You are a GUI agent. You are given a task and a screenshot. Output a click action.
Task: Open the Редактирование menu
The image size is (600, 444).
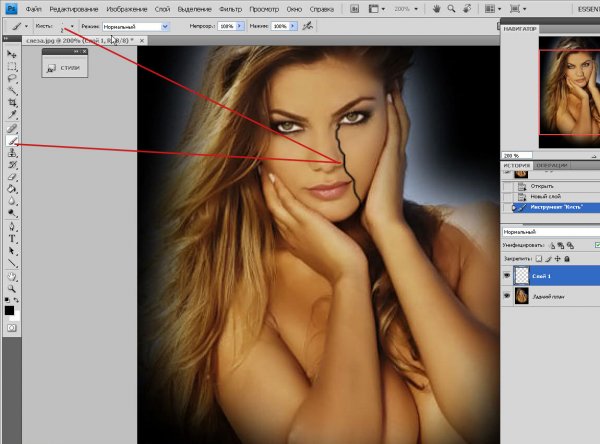point(74,9)
